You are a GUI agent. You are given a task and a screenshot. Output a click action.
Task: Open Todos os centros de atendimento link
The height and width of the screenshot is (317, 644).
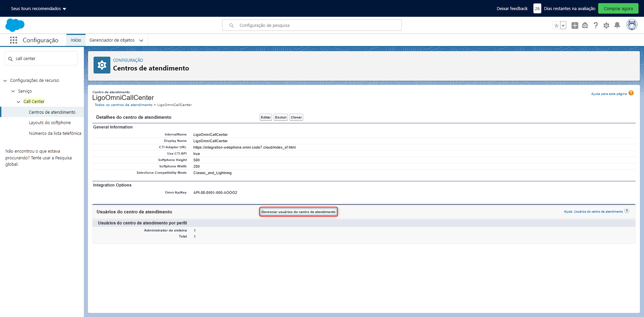123,105
